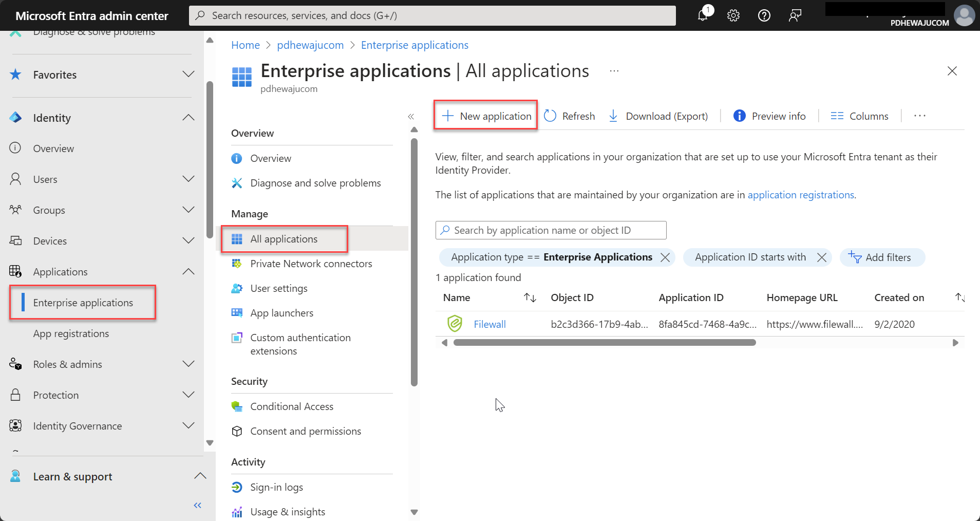
Task: Sort by the Name column arrows
Action: pyautogui.click(x=530, y=297)
